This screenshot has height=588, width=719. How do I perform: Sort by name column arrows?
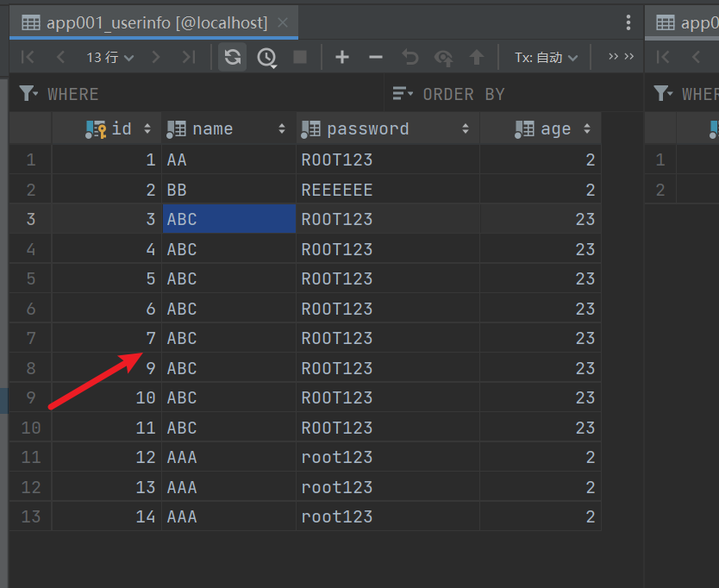tap(282, 128)
